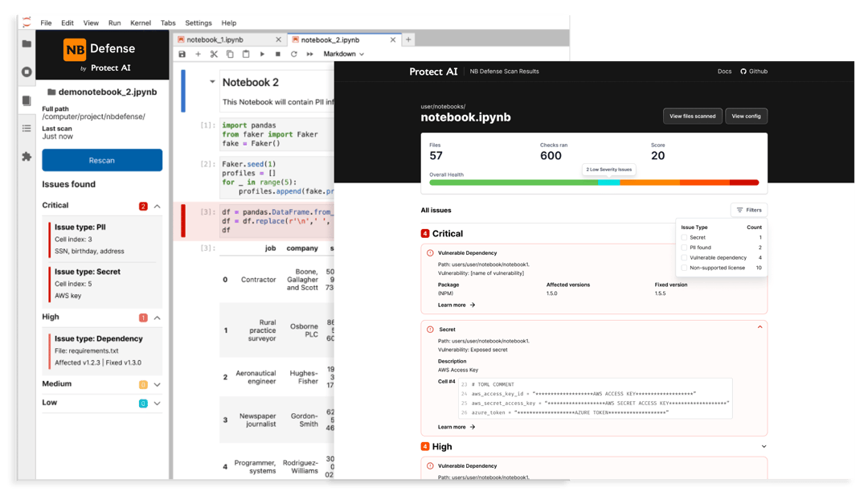Viewport: 868px width, 496px height.
Task: Click the cut cell scissors icon
Action: [214, 54]
